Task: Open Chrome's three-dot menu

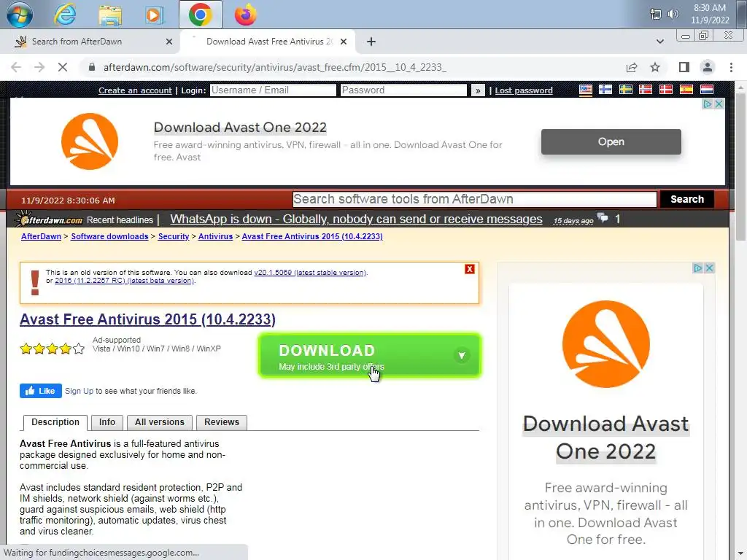Action: pos(731,67)
